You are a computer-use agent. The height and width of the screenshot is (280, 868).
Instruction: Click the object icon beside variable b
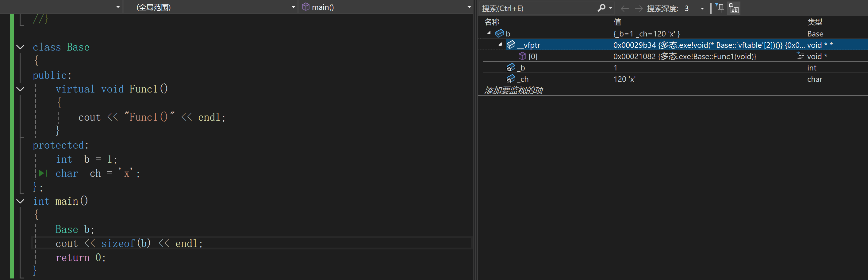499,33
